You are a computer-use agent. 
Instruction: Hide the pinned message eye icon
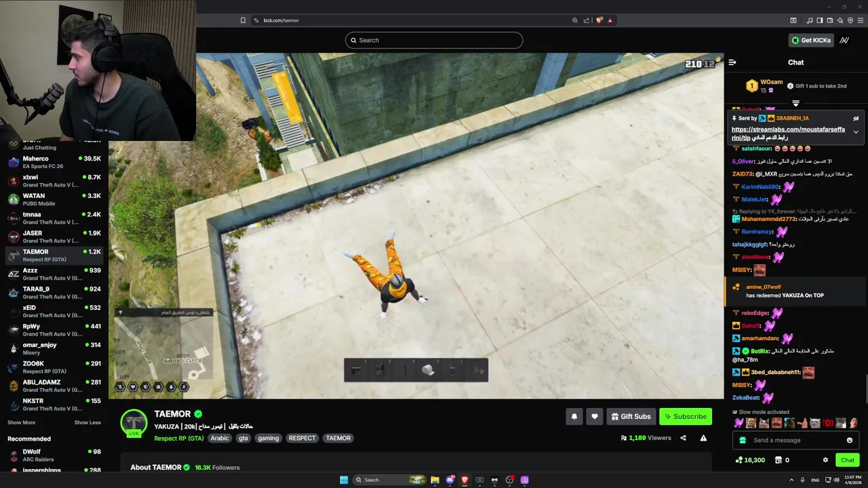(x=856, y=119)
